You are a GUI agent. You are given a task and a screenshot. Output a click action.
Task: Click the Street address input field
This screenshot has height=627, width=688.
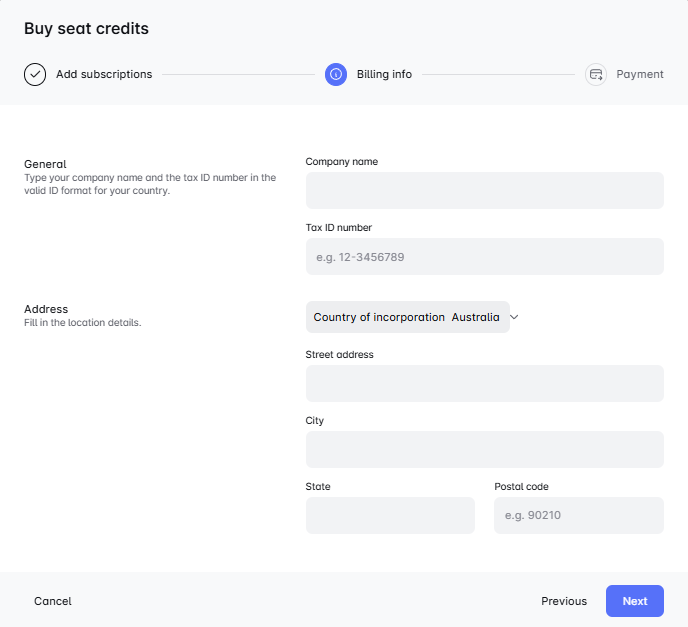point(484,383)
